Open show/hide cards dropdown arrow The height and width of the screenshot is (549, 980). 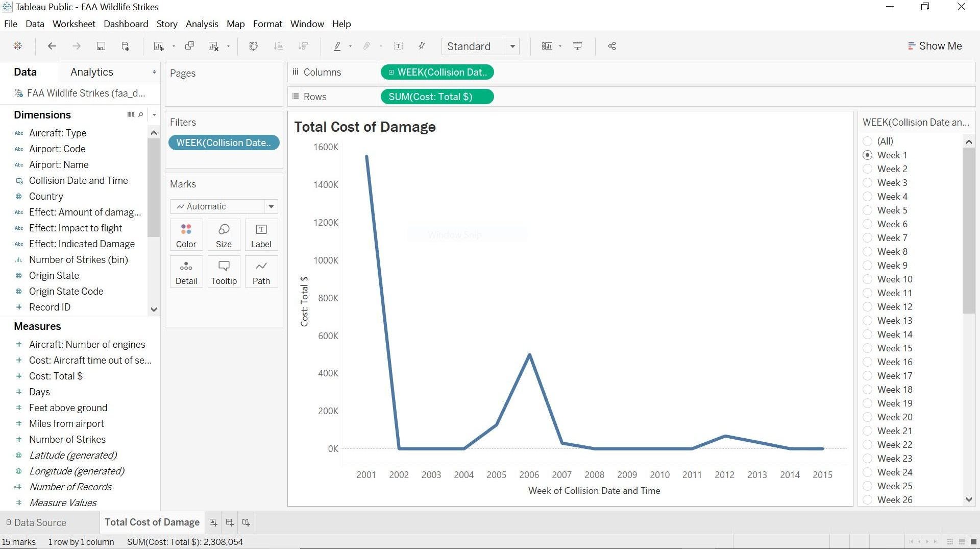(x=560, y=46)
